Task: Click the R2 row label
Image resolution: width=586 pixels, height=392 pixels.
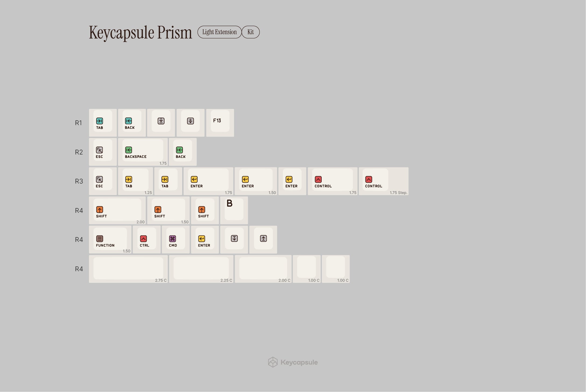Action: coord(79,152)
